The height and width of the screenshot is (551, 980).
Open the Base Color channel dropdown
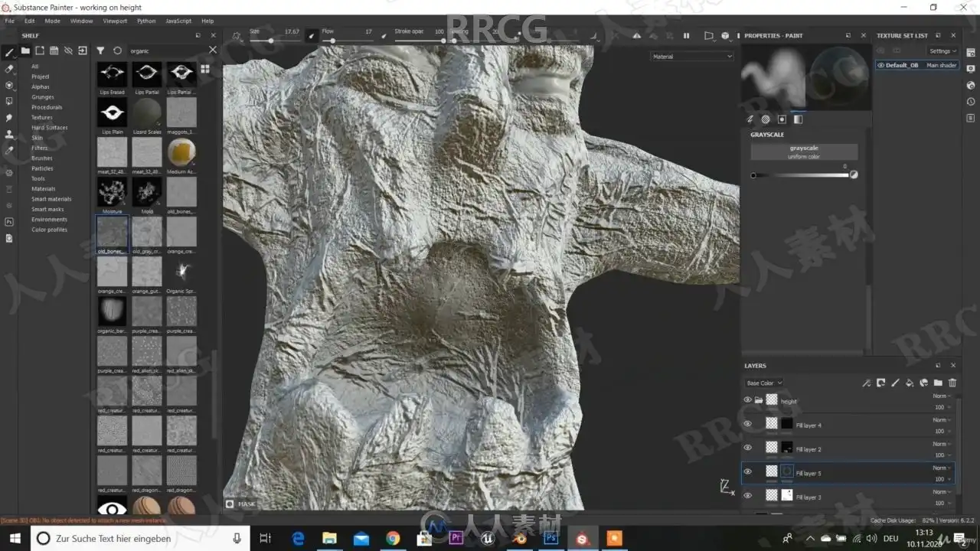click(x=764, y=383)
